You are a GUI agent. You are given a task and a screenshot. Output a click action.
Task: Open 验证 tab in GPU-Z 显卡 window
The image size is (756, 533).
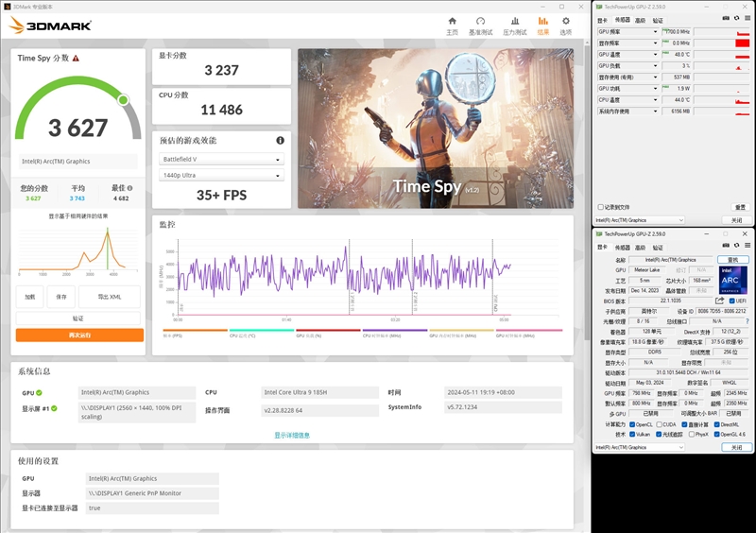click(658, 248)
